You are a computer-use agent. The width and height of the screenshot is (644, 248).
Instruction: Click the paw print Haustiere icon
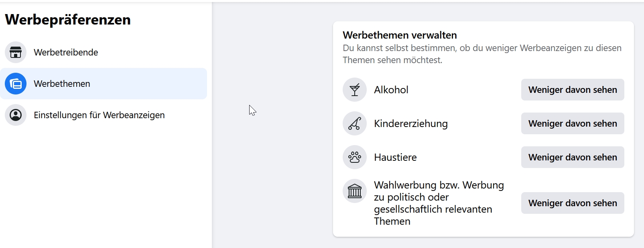tap(355, 157)
